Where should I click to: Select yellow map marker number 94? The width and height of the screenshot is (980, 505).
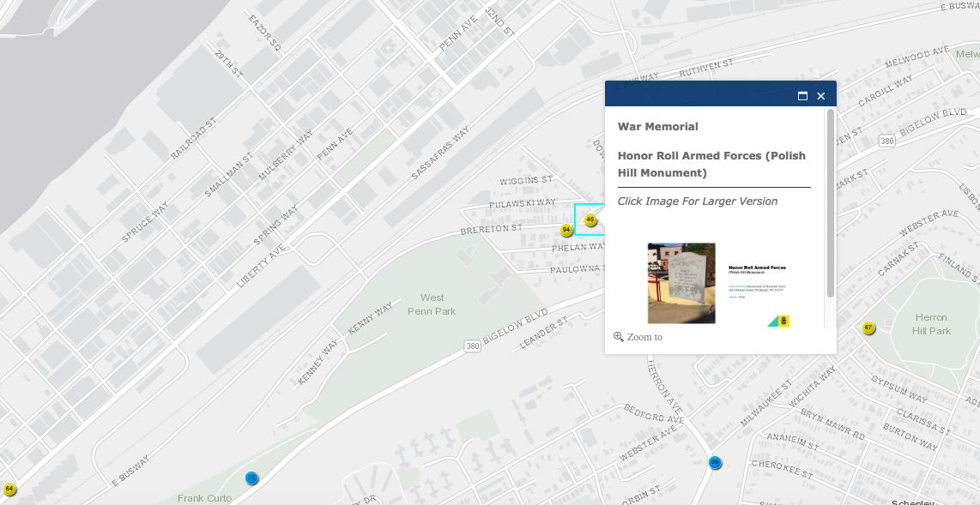click(x=566, y=230)
